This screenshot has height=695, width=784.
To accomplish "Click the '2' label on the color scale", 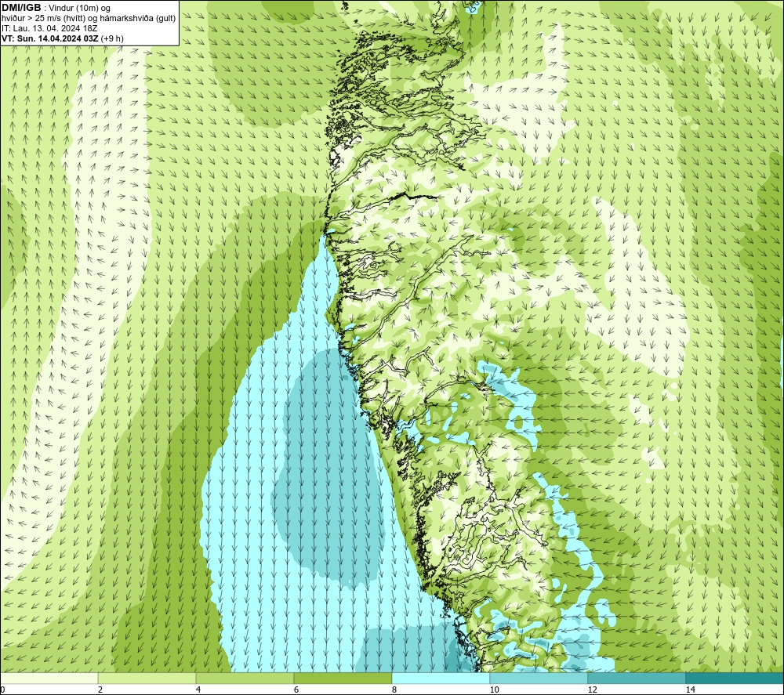I will [x=100, y=690].
